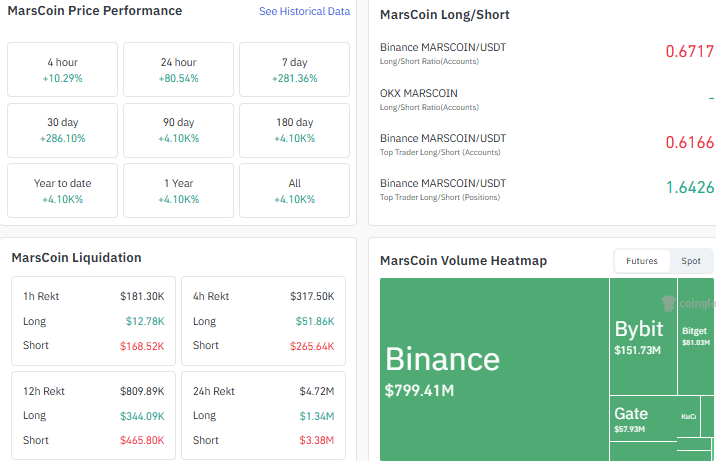Open the See Historical Data link

click(x=304, y=11)
